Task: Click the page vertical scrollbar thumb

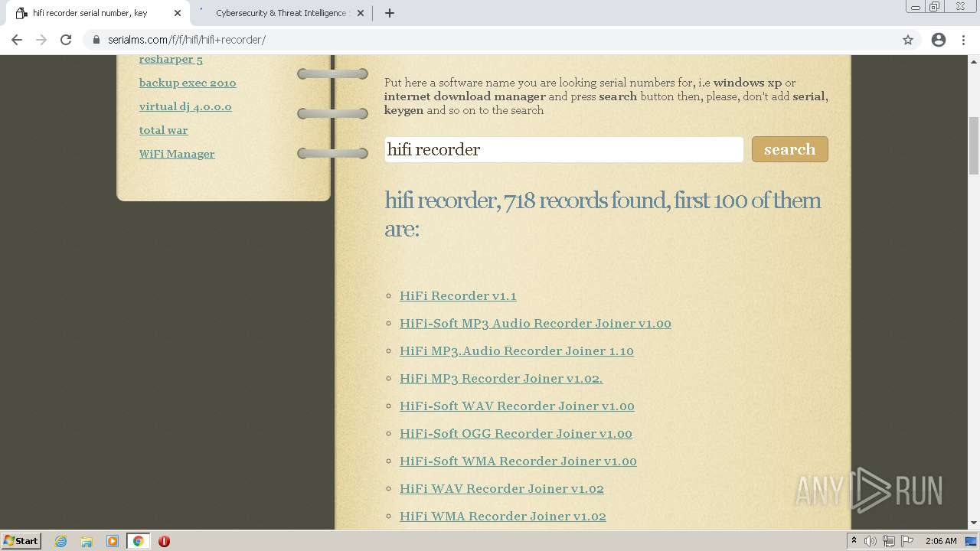Action: click(973, 145)
